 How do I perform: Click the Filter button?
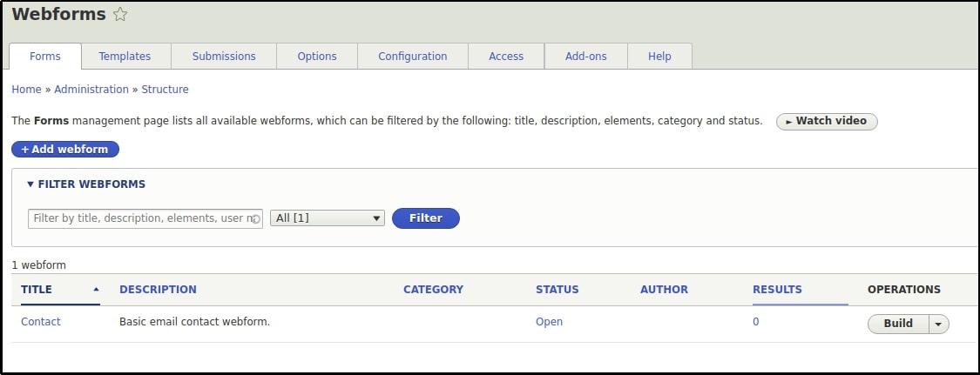[425, 218]
